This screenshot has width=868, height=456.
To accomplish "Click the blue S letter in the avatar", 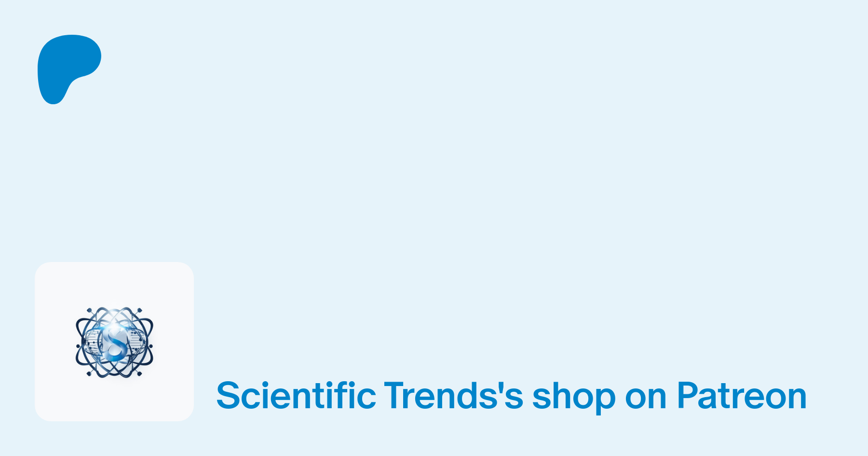I will click(x=115, y=344).
